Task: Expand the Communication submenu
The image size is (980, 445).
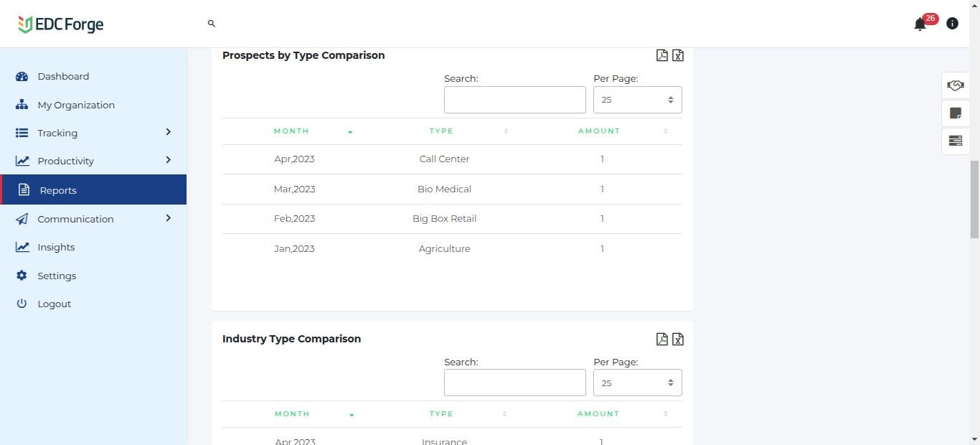Action: pyautogui.click(x=168, y=218)
